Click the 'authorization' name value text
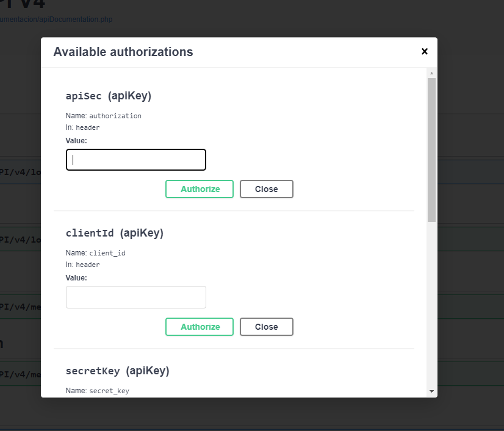 coord(115,116)
